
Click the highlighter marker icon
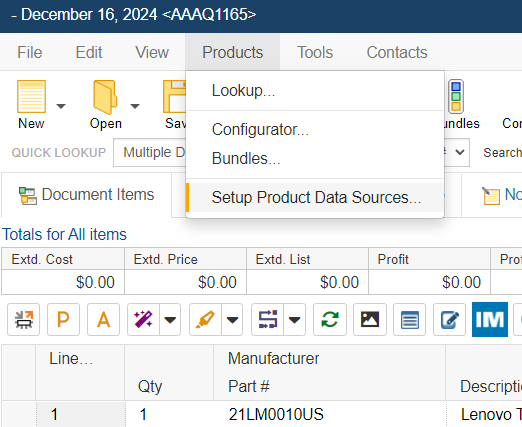(205, 319)
